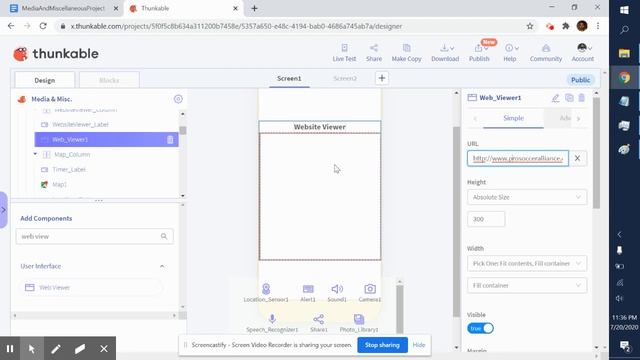The image size is (640, 360).
Task: Toggle the Visible switch off
Action: (480, 328)
